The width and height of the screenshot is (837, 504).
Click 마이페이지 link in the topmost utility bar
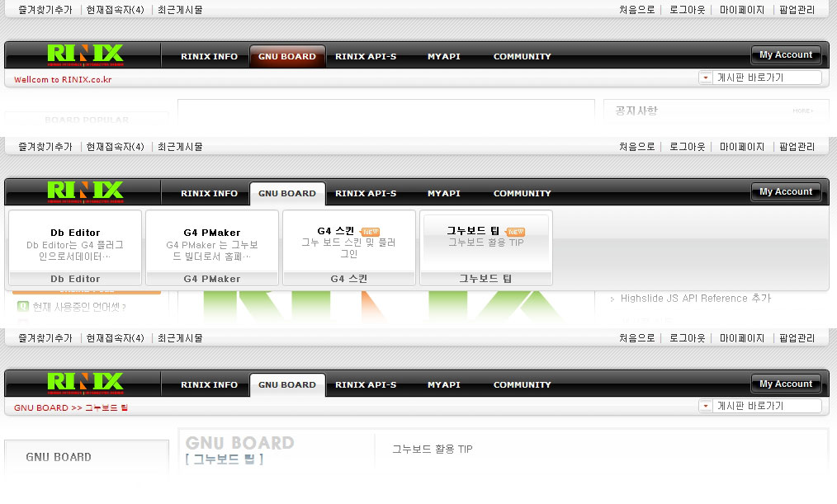point(742,10)
